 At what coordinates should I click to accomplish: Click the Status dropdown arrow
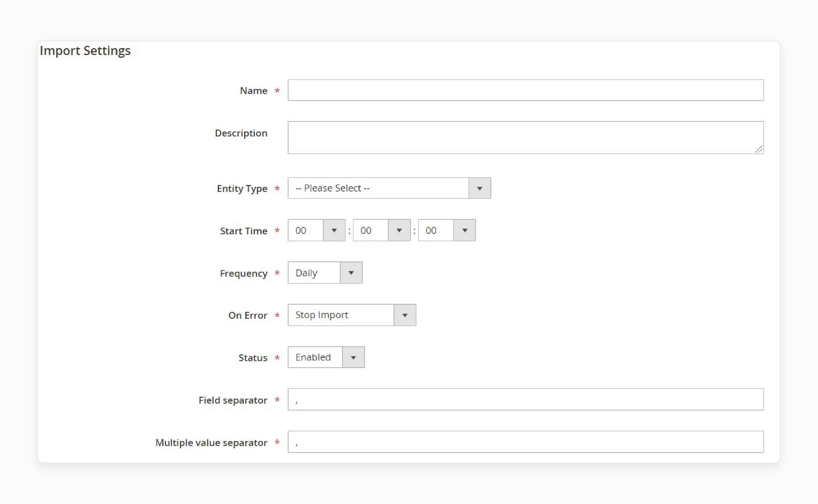point(354,357)
